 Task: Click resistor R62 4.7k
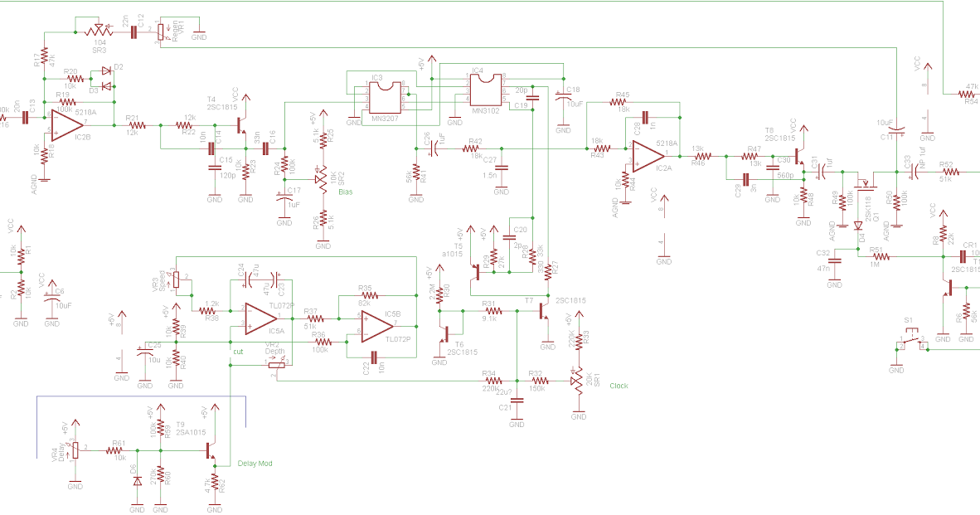[215, 483]
